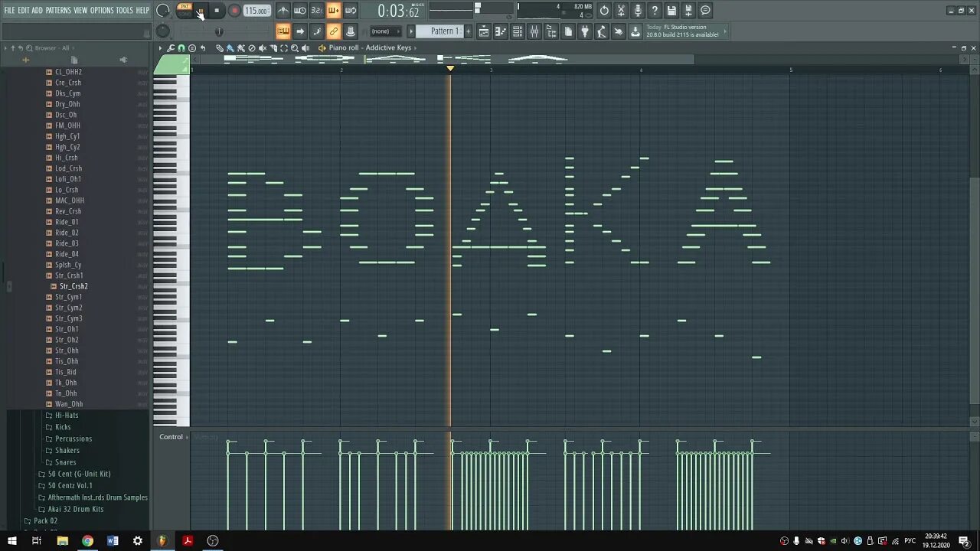Pause playback with the pause button
This screenshot has height=551, width=980.
(x=201, y=11)
